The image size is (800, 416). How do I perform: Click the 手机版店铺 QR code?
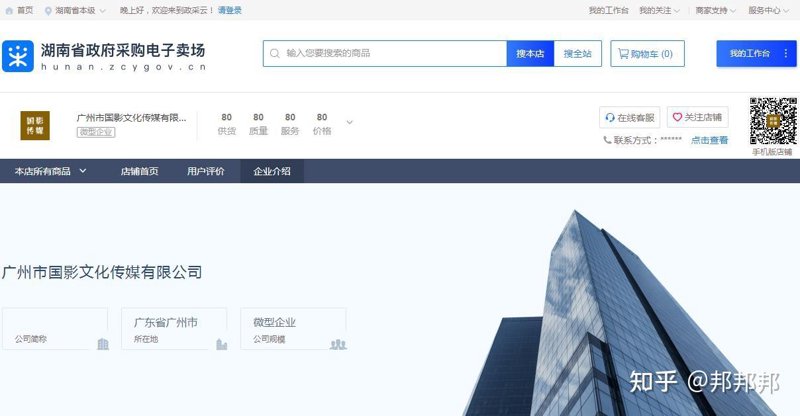click(773, 121)
